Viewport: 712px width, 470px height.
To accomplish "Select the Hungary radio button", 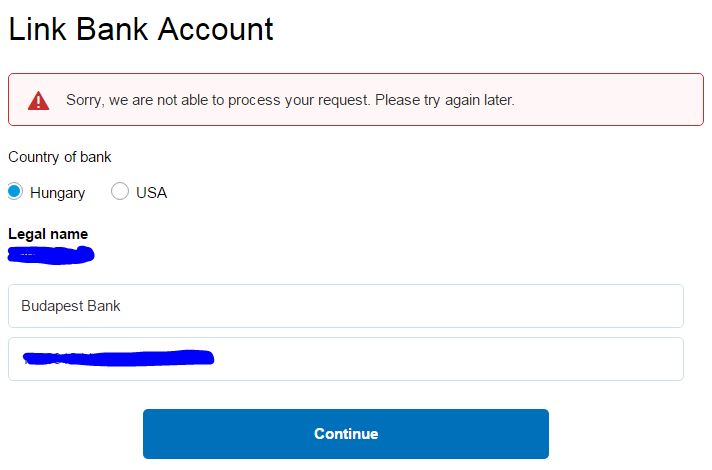I will pyautogui.click(x=15, y=191).
